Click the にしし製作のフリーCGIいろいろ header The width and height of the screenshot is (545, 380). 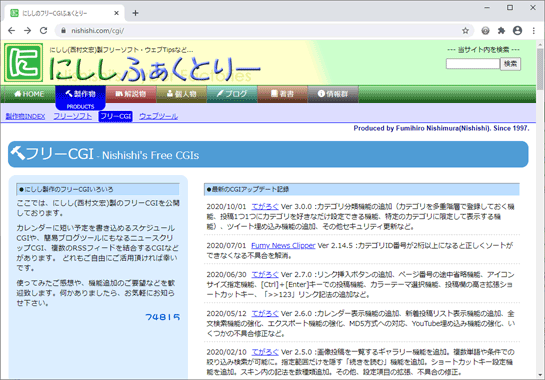tap(98, 189)
